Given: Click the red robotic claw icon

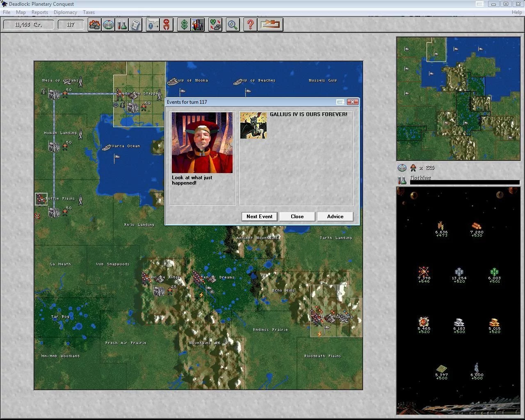Looking at the screenshot, I should pyautogui.click(x=167, y=25).
